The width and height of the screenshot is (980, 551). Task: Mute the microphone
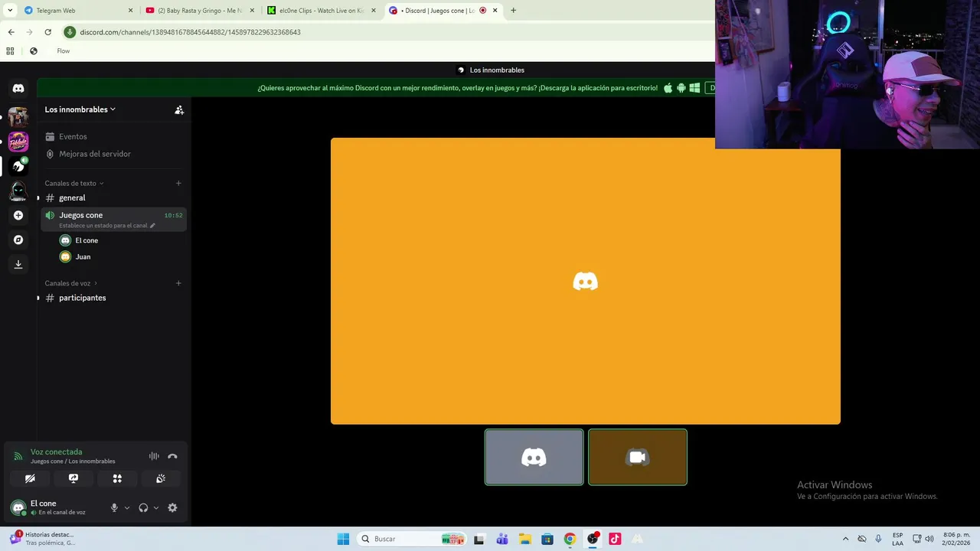pos(114,507)
